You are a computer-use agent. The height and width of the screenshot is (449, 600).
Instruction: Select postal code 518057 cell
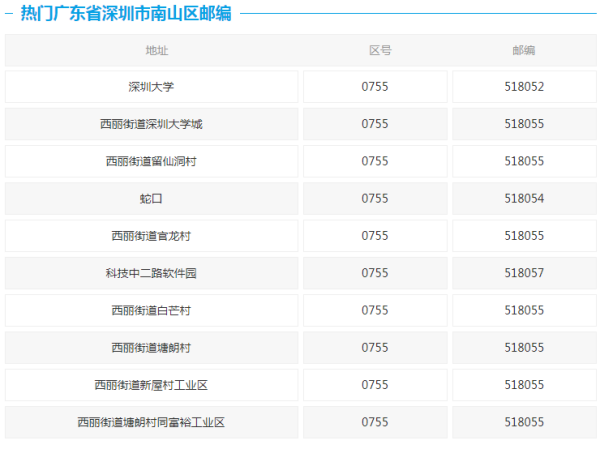click(524, 273)
